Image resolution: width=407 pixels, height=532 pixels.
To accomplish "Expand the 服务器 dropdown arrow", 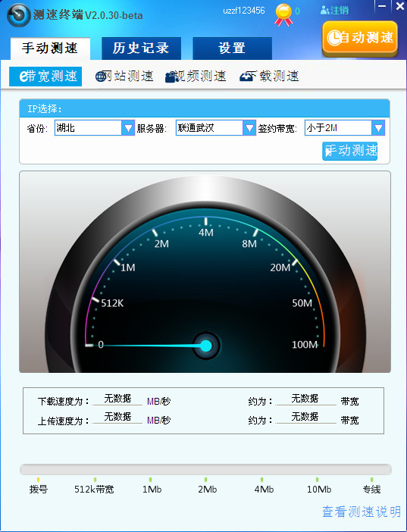I will (x=249, y=128).
